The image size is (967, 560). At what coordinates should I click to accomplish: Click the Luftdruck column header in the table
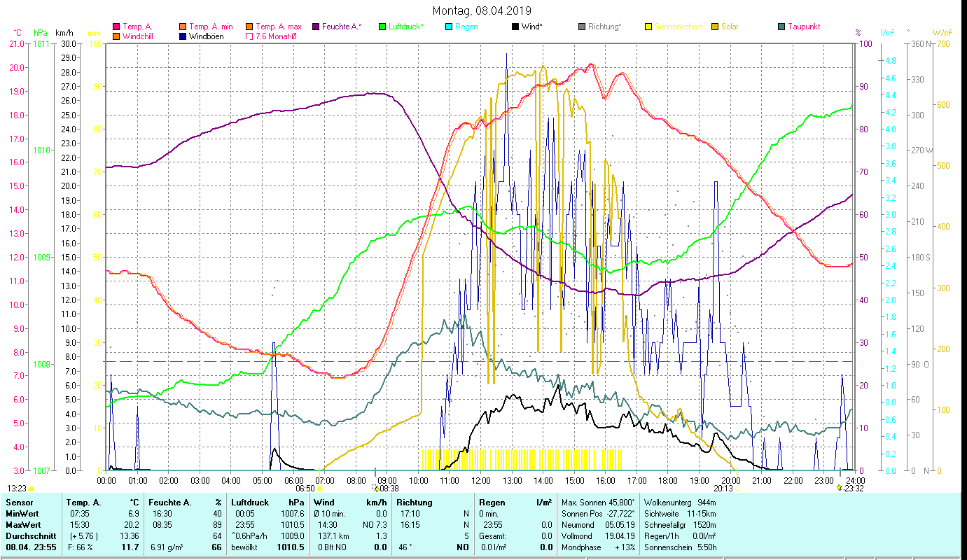pyautogui.click(x=251, y=503)
